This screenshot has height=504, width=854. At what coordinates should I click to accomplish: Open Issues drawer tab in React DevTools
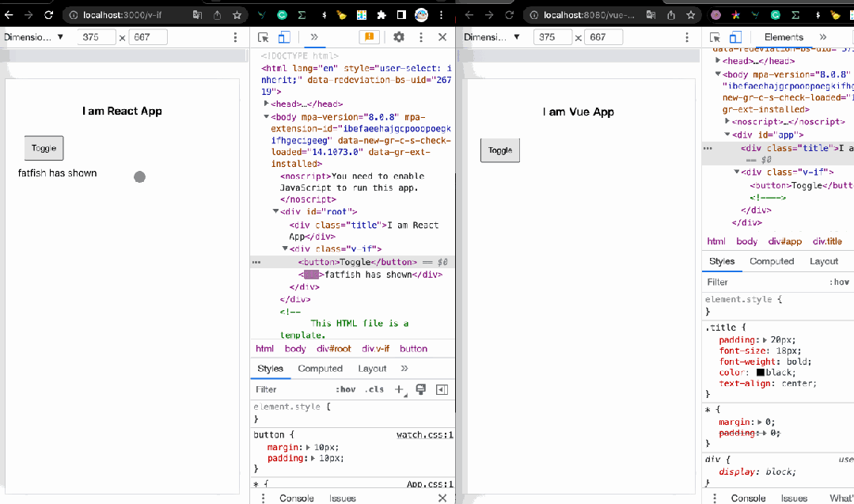coord(343,498)
